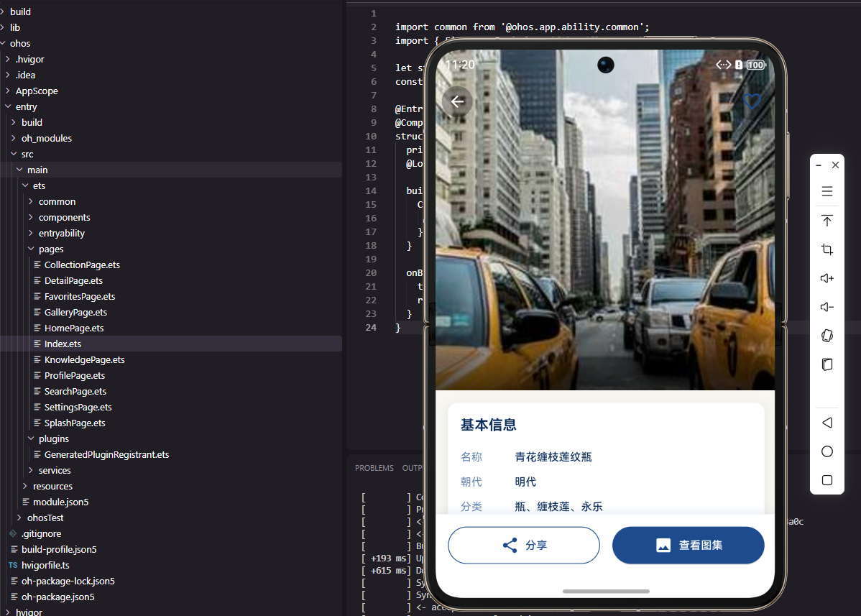Expand the services folder
The height and width of the screenshot is (616, 861).
tap(55, 471)
